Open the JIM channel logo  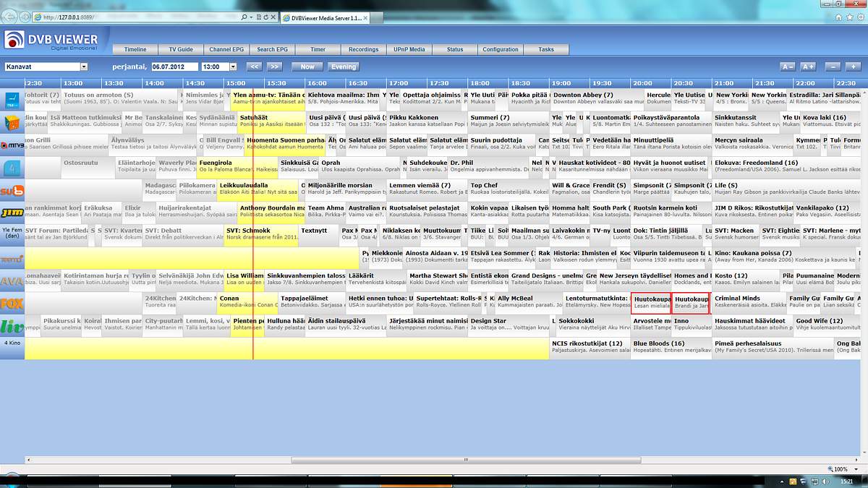12,213
